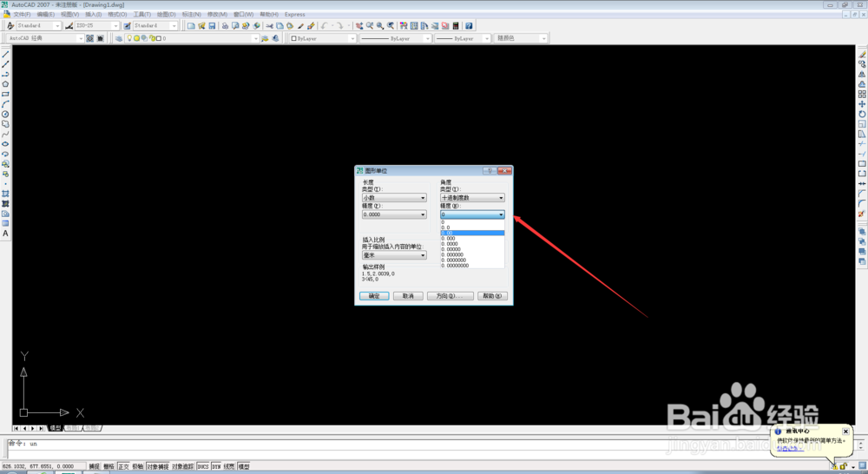This screenshot has width=868, height=474.
Task: Toggle 正交 ortho mode in status bar
Action: [123, 466]
